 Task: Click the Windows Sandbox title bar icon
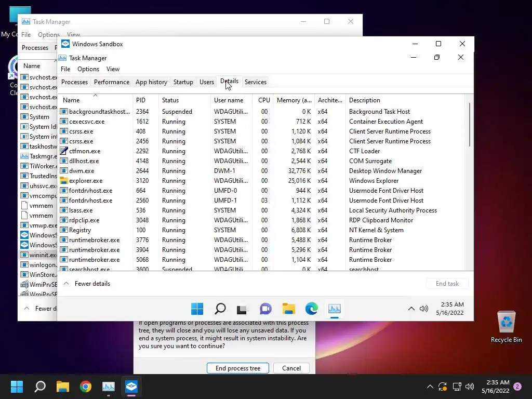tap(65, 44)
